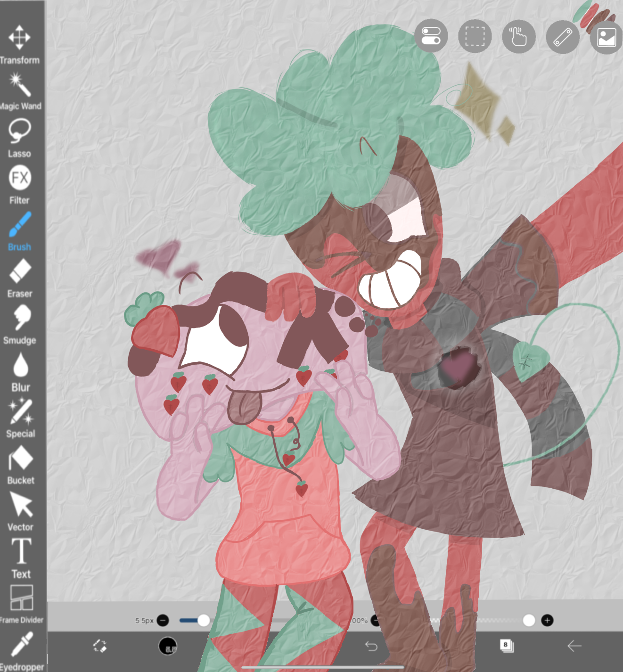The width and height of the screenshot is (623, 672).
Task: Toggle brush and eraser switch icon
Action: tap(99, 646)
